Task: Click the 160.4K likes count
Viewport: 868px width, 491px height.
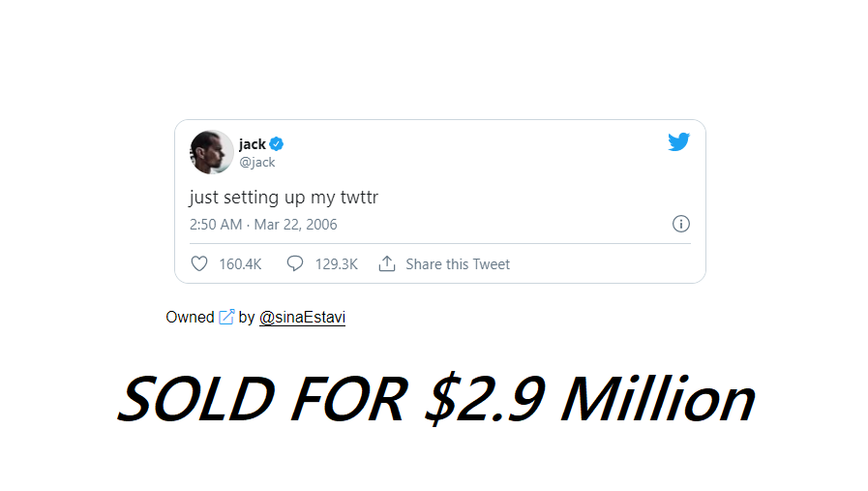Action: pyautogui.click(x=240, y=264)
